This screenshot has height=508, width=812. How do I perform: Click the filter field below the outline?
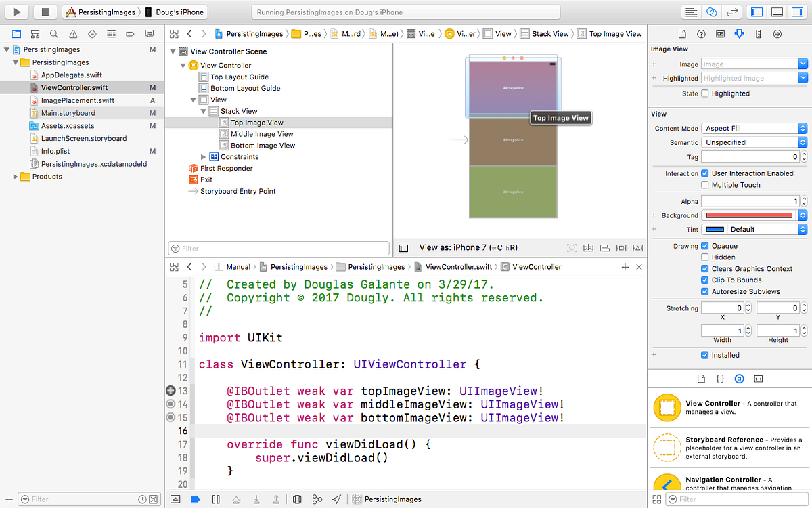click(x=277, y=247)
